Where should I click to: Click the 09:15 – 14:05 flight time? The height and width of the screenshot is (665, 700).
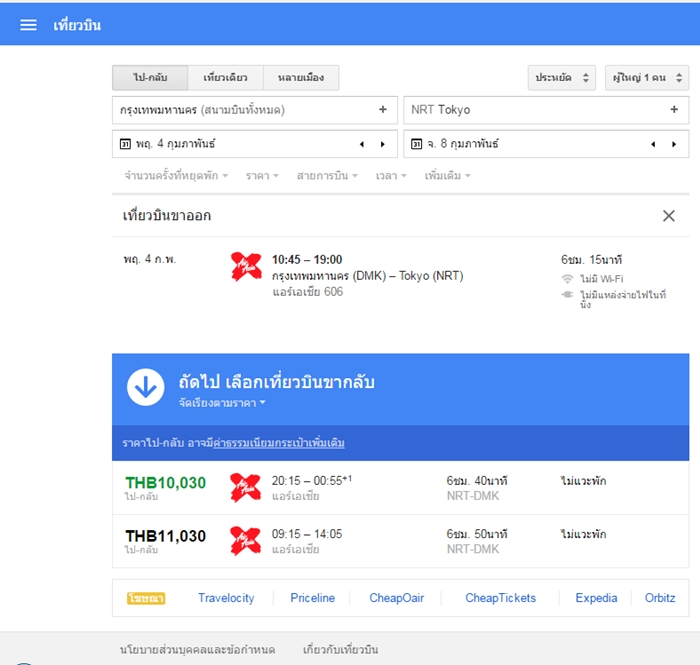coord(307,534)
